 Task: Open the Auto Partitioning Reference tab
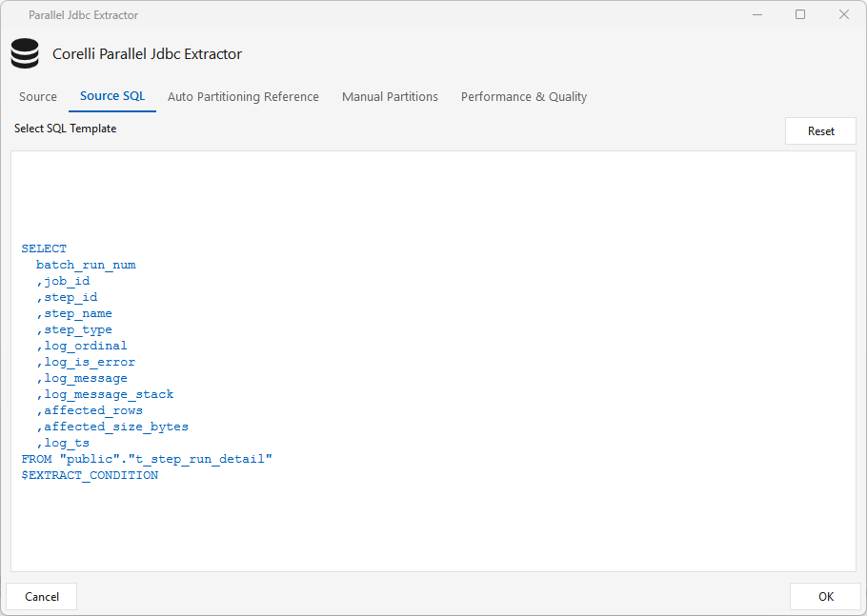pyautogui.click(x=243, y=97)
